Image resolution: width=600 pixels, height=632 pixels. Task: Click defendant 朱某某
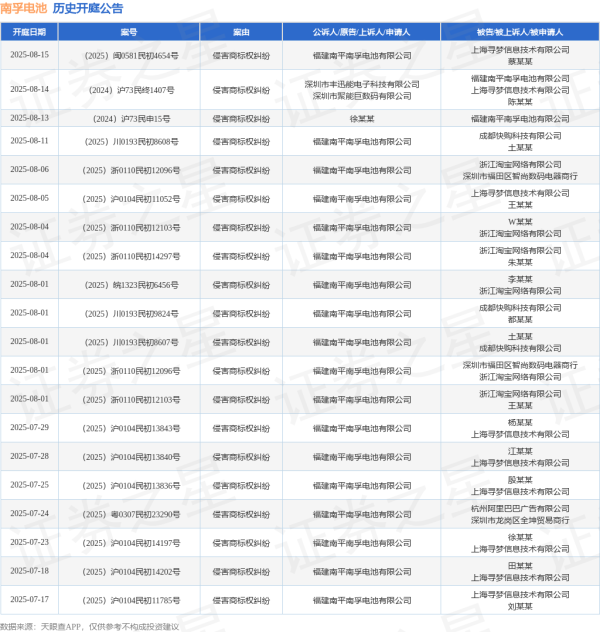(x=520, y=262)
